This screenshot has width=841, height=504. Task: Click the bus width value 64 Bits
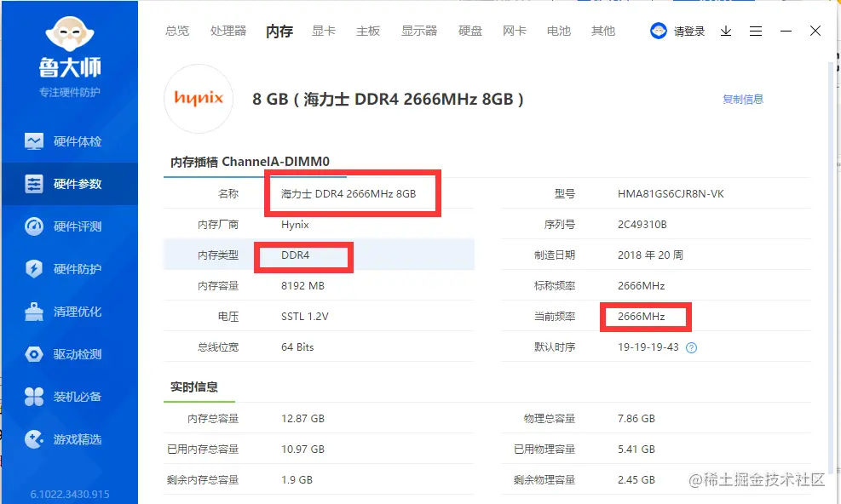297,347
